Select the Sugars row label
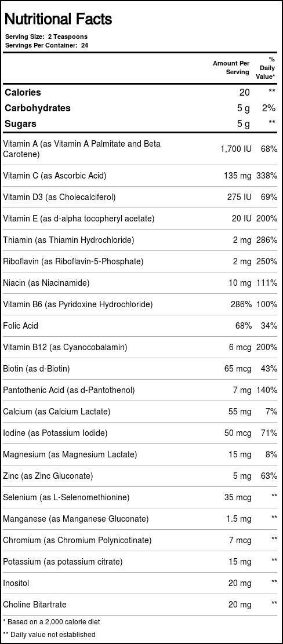Viewport: 283px width, 644px height. click(x=20, y=123)
